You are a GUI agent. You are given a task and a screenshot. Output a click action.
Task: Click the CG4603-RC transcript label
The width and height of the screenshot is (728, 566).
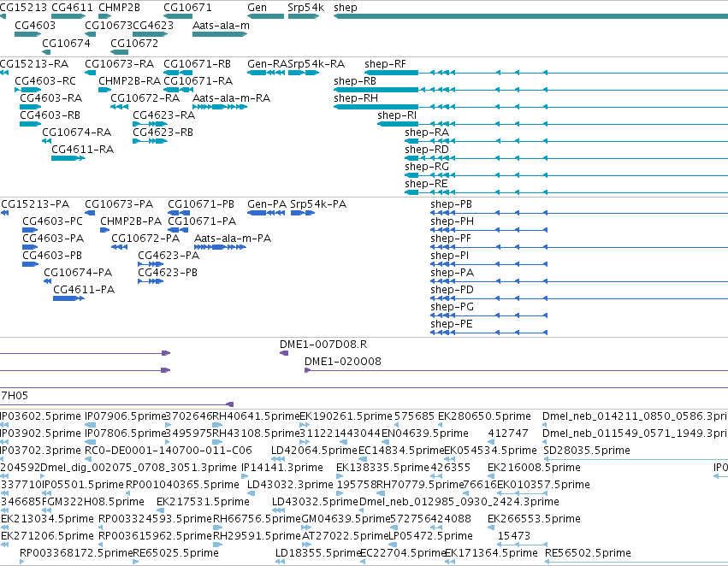(x=45, y=81)
